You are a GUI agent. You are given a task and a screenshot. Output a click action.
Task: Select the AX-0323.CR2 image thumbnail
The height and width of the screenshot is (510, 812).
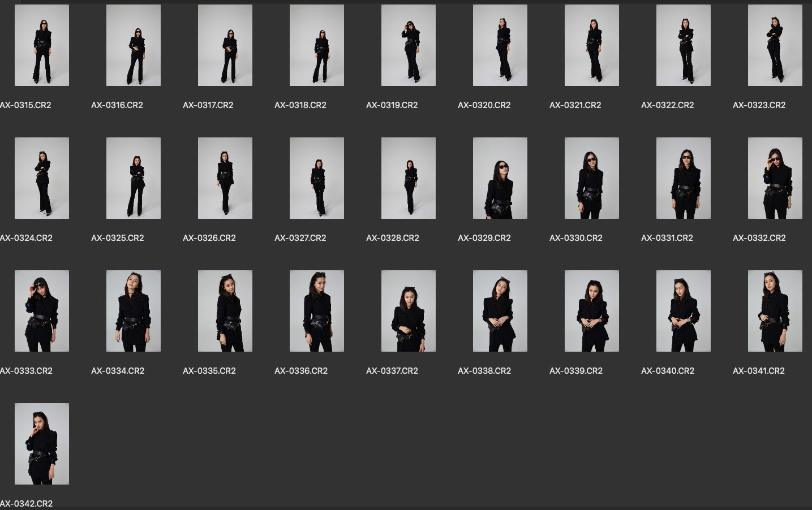coord(775,45)
